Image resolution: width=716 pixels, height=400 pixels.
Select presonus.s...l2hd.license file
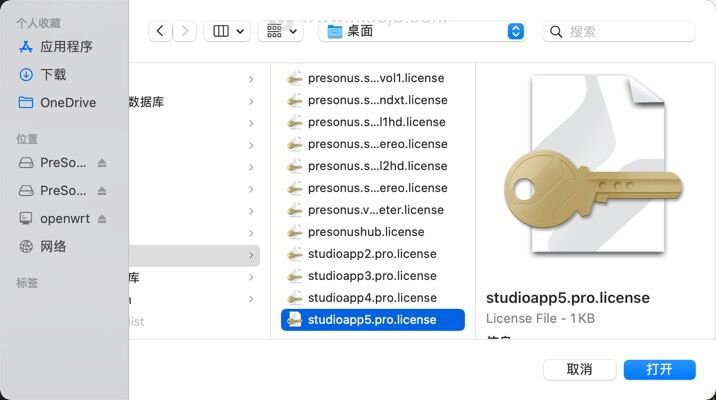click(x=373, y=166)
